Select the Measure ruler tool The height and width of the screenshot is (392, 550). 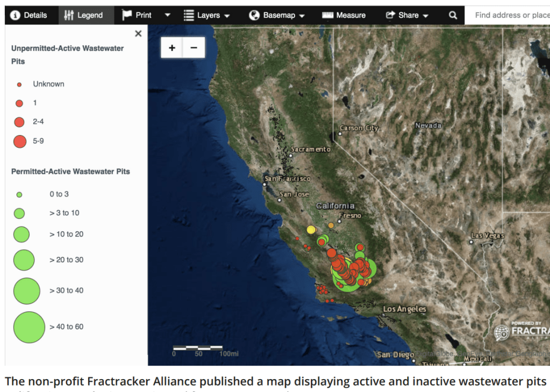pos(344,15)
